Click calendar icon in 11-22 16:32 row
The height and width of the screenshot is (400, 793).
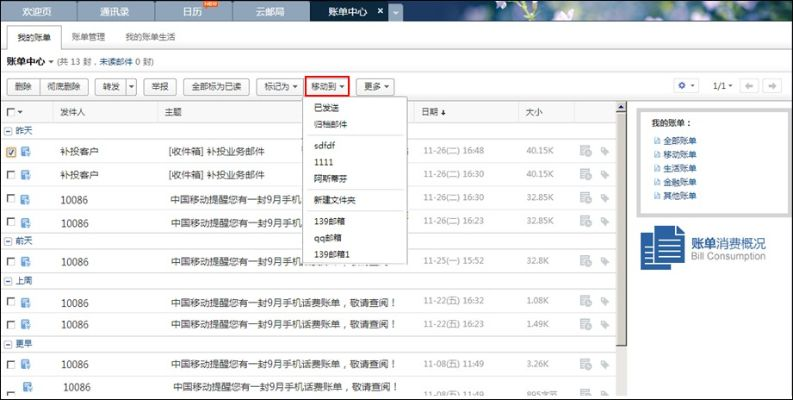(x=586, y=301)
